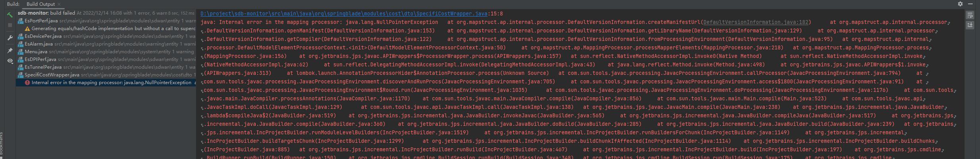Screen dimensions: 980x159
Task: Select Menu.java in build tree
Action: (106, 52)
